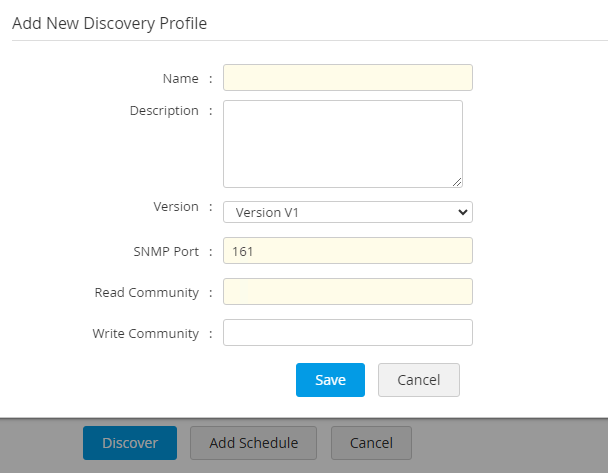
Task: Click Cancel beside Add Schedule
Action: tap(370, 443)
